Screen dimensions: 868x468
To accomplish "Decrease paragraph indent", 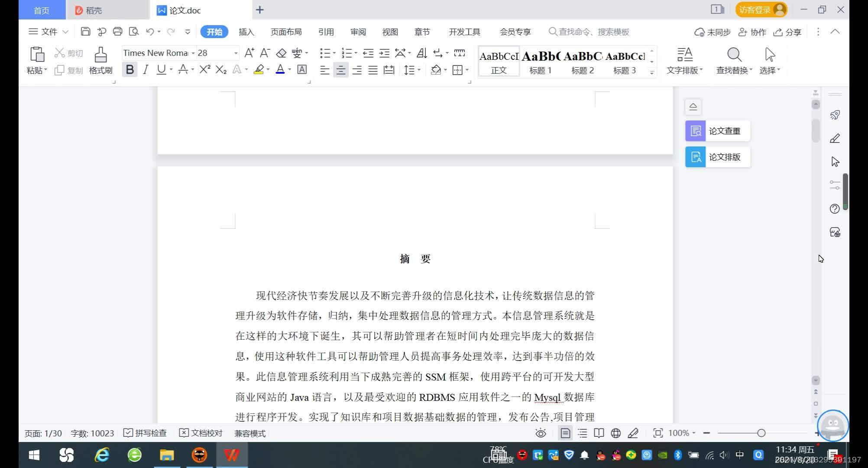I will (368, 53).
